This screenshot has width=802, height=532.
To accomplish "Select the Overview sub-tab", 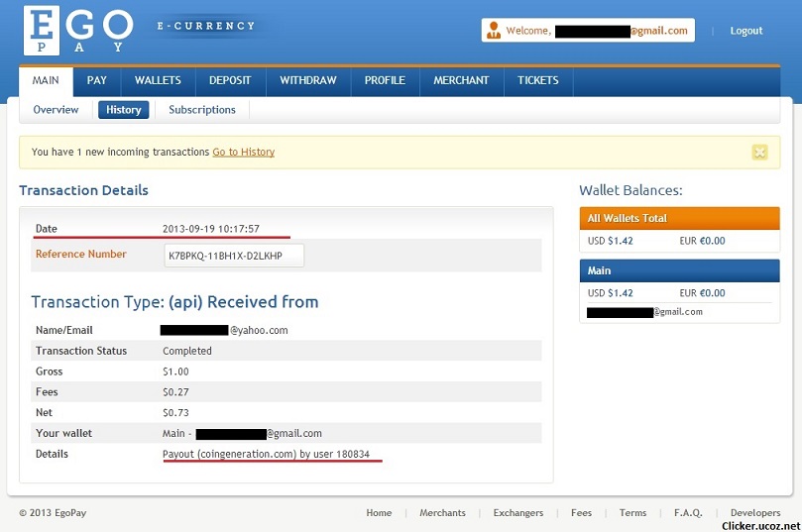I will [56, 109].
